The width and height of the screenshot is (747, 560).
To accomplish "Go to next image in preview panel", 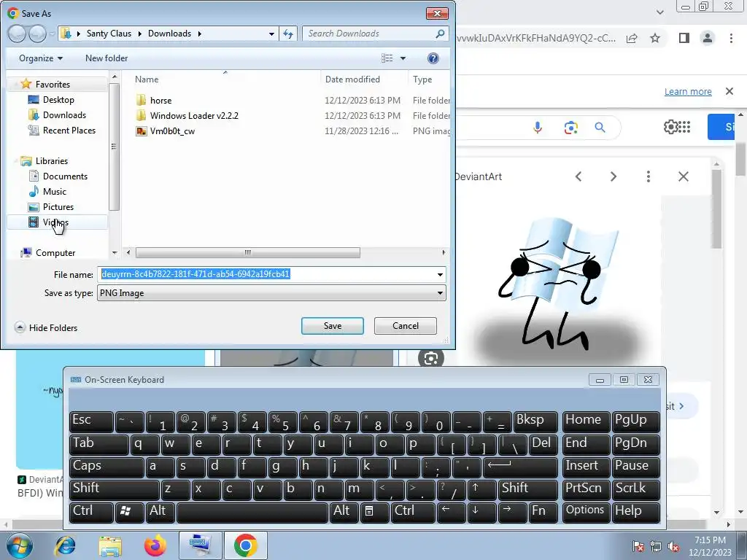I will (613, 176).
